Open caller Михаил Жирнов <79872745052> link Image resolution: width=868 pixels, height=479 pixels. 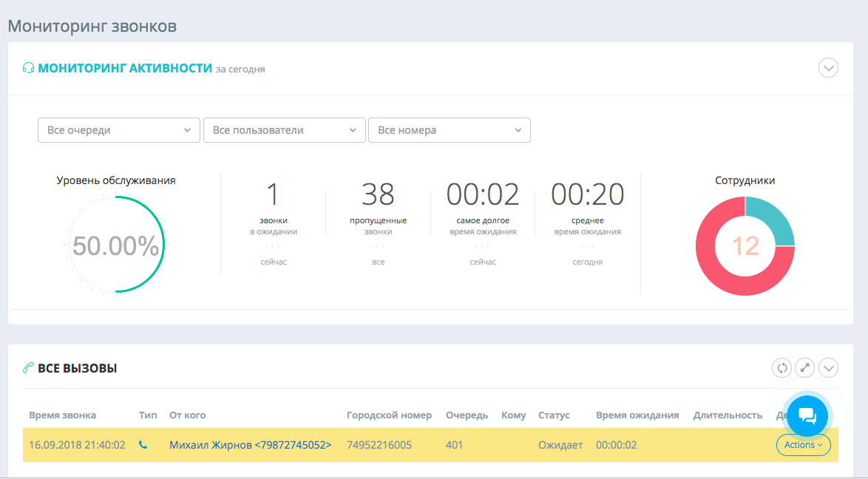250,445
